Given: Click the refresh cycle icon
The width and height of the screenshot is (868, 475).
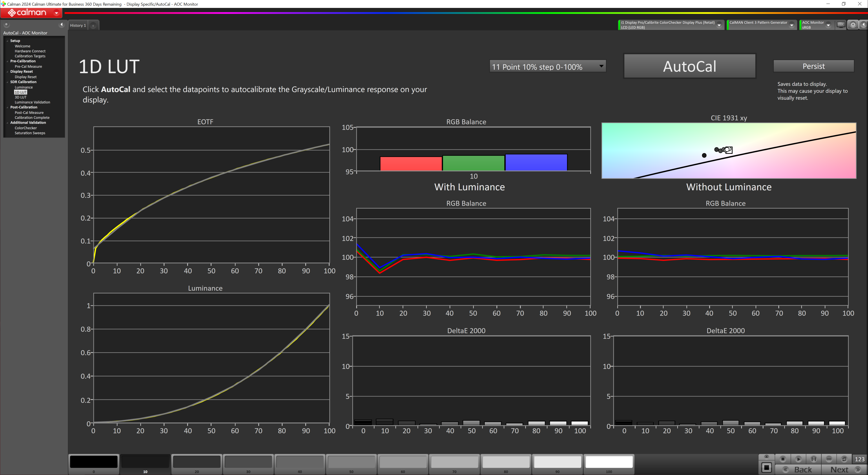Looking at the screenshot, I should coord(844,459).
